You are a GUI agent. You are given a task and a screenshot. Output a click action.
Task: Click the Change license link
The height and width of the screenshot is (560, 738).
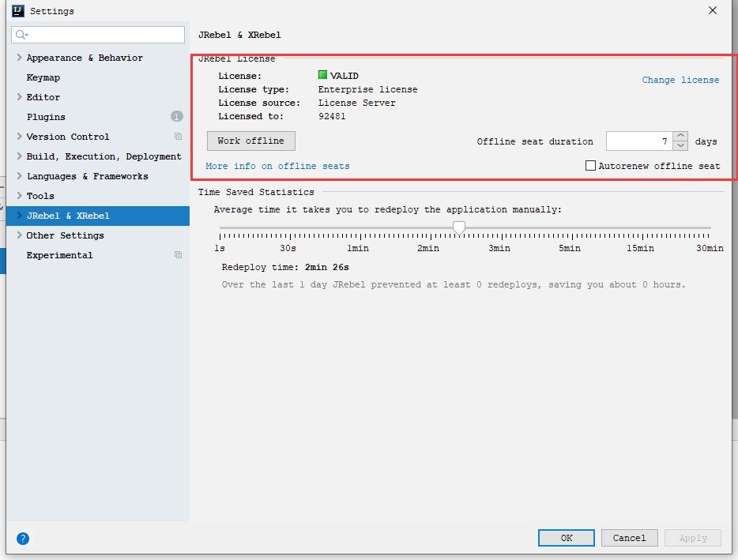[x=680, y=80]
